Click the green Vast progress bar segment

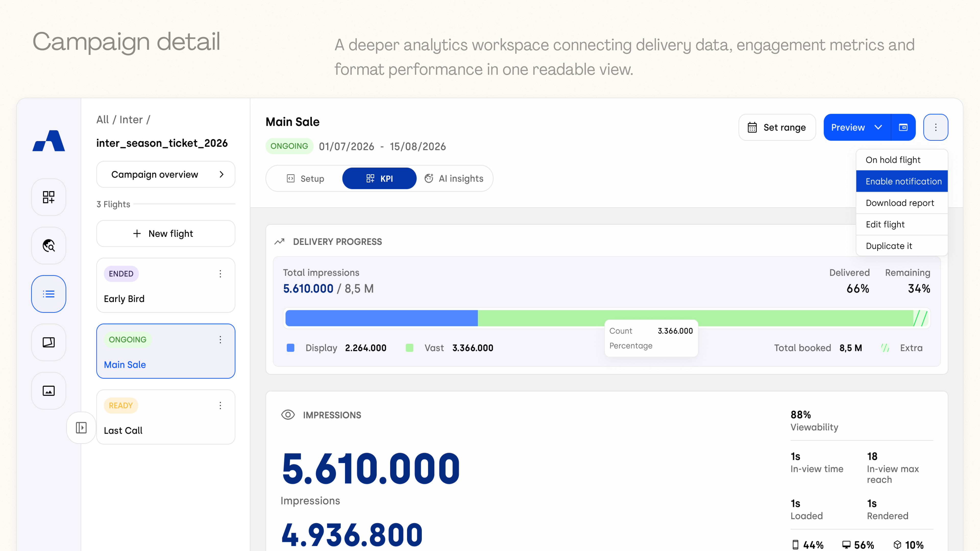pos(695,318)
